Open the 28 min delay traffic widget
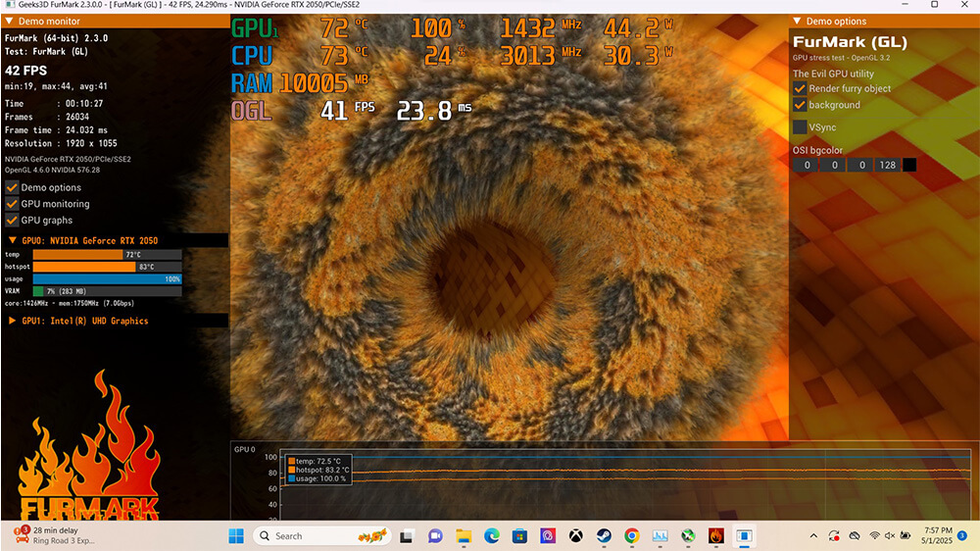 pyautogui.click(x=55, y=535)
